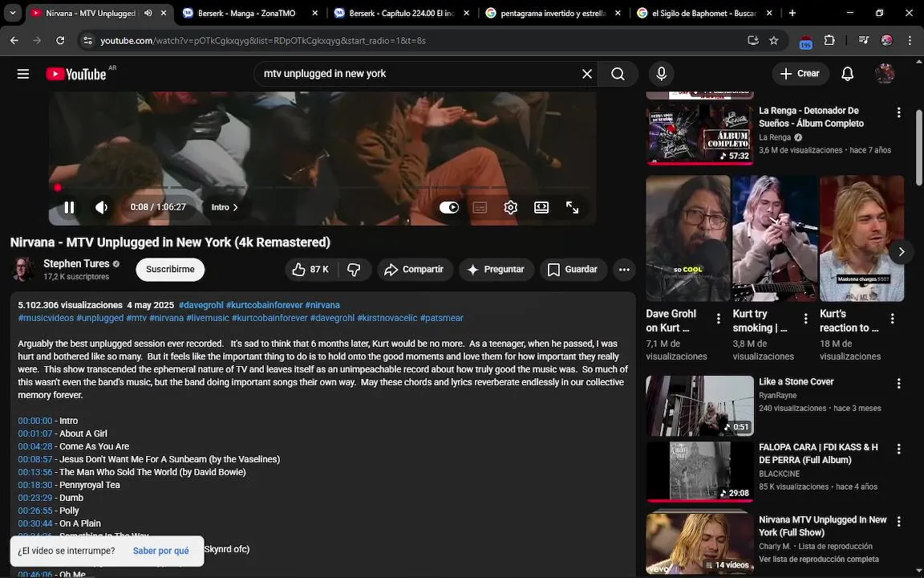Open FALOPA CARA video options menu
This screenshot has height=578, width=924.
point(898,449)
